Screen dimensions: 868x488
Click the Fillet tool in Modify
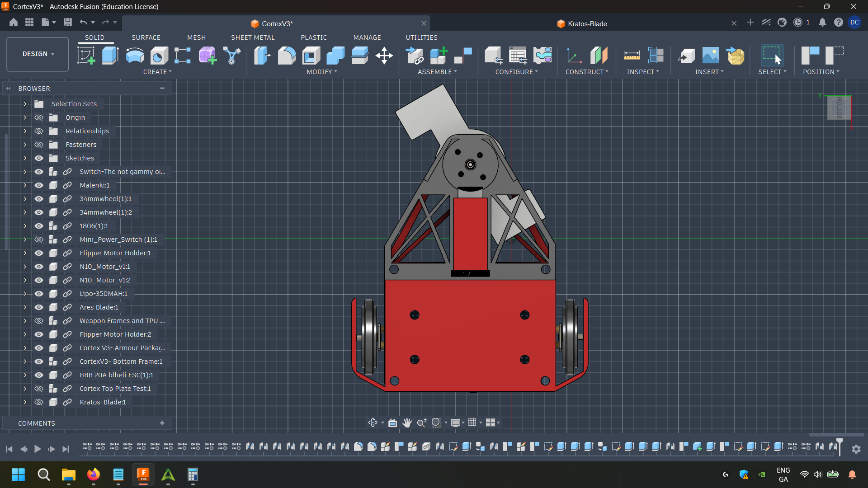[287, 56]
